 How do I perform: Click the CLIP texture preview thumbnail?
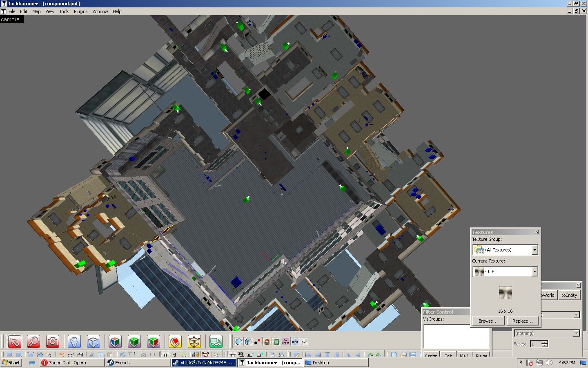[505, 293]
